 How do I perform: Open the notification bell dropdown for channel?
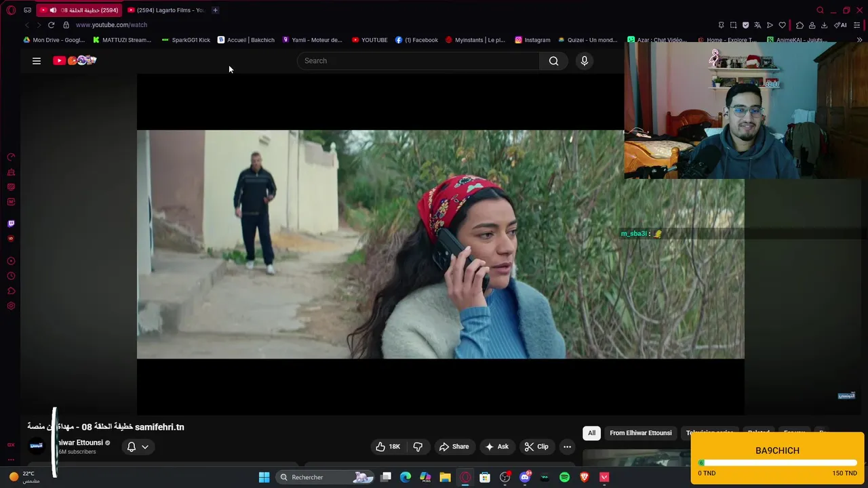(x=138, y=447)
